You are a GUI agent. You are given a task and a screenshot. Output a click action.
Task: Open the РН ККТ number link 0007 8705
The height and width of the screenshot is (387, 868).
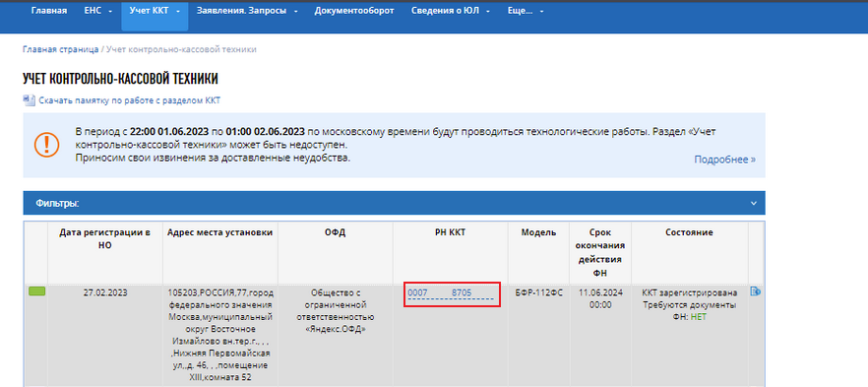[x=450, y=292]
